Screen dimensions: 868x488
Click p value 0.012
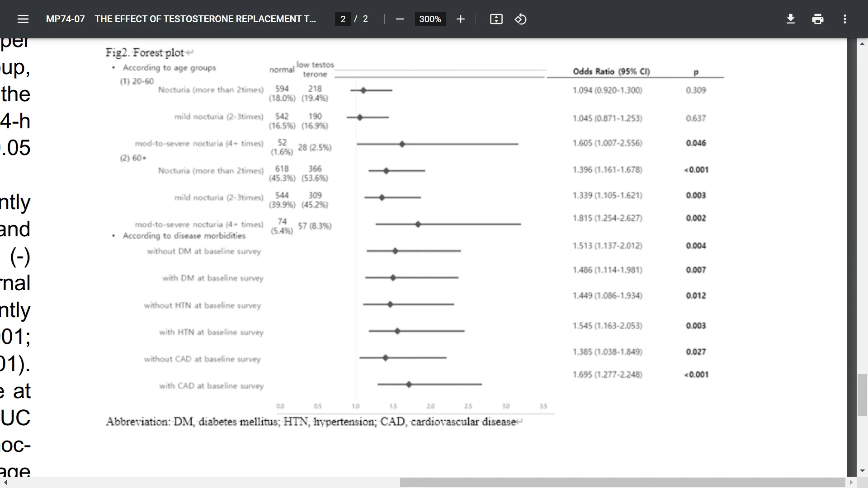(695, 296)
